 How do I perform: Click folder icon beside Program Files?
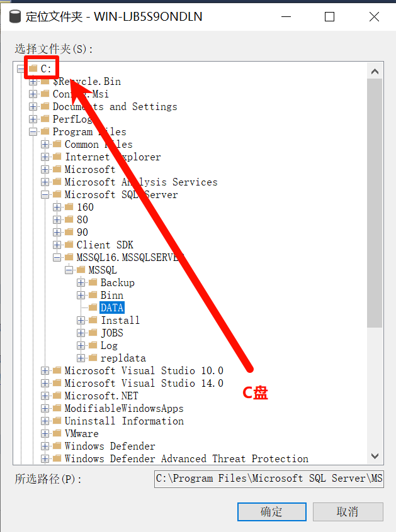(45, 131)
